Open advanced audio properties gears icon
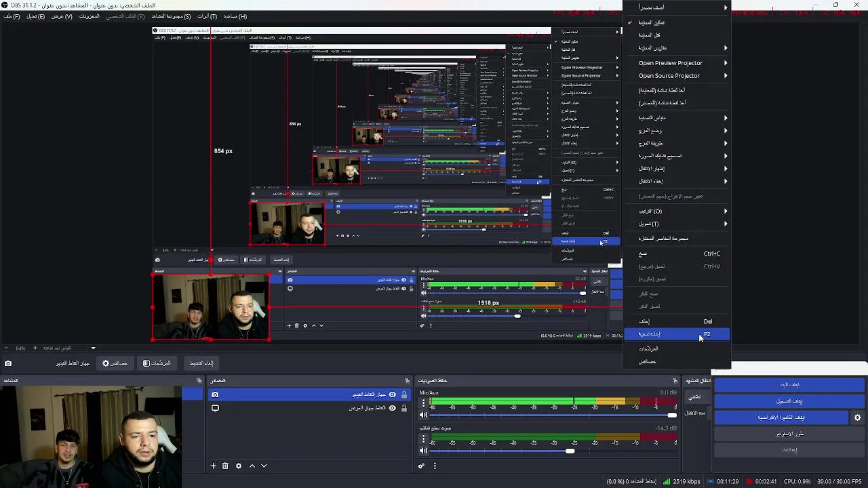This screenshot has width=868, height=488. coord(421,466)
